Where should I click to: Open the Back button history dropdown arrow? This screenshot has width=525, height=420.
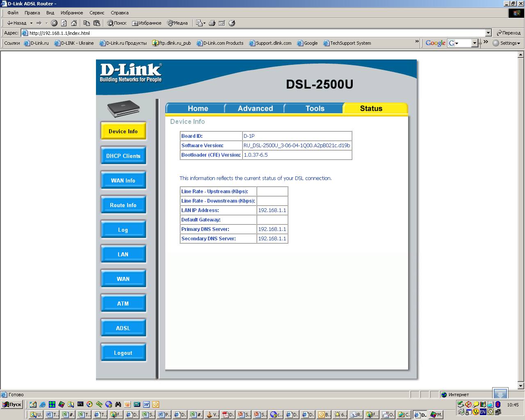point(31,23)
